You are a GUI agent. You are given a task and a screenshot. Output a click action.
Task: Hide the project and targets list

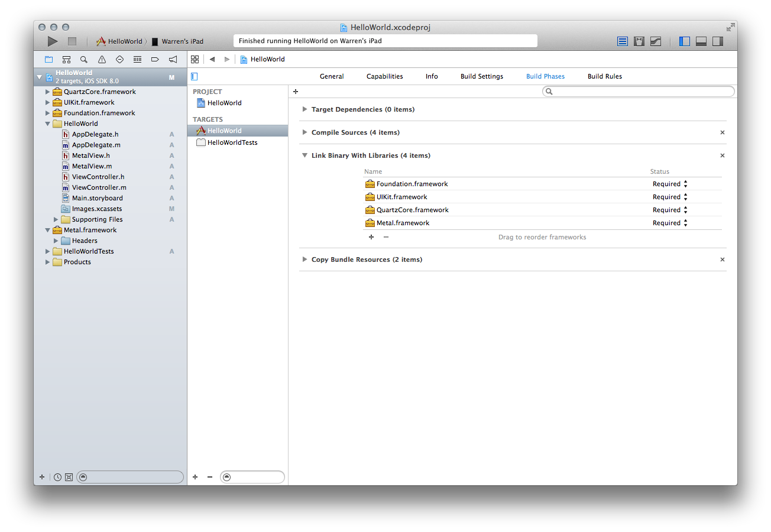click(x=194, y=76)
